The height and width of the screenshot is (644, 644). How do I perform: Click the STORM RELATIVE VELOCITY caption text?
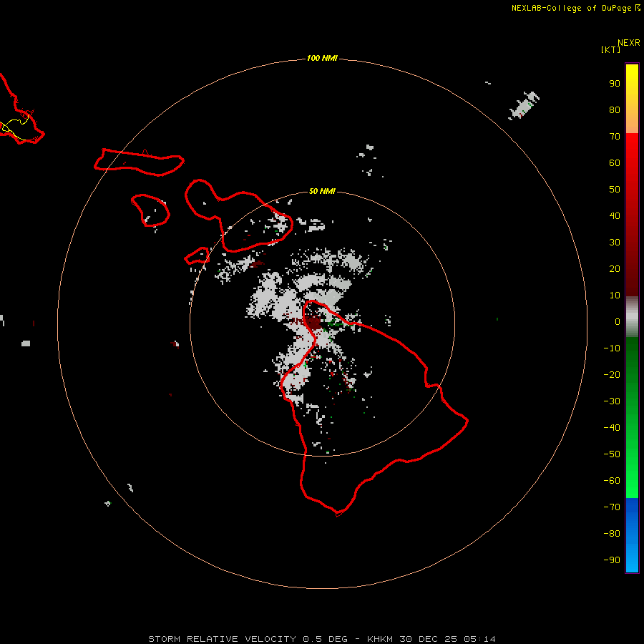[x=222, y=639]
